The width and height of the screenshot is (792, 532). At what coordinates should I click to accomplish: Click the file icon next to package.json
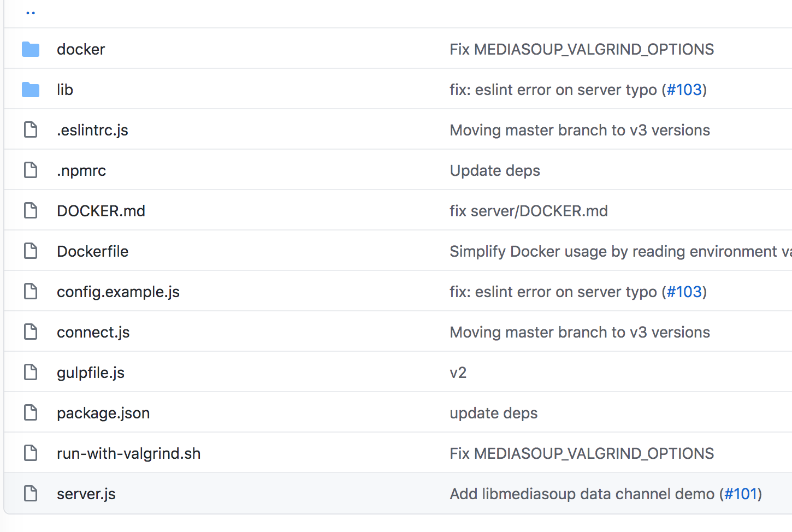(x=31, y=413)
